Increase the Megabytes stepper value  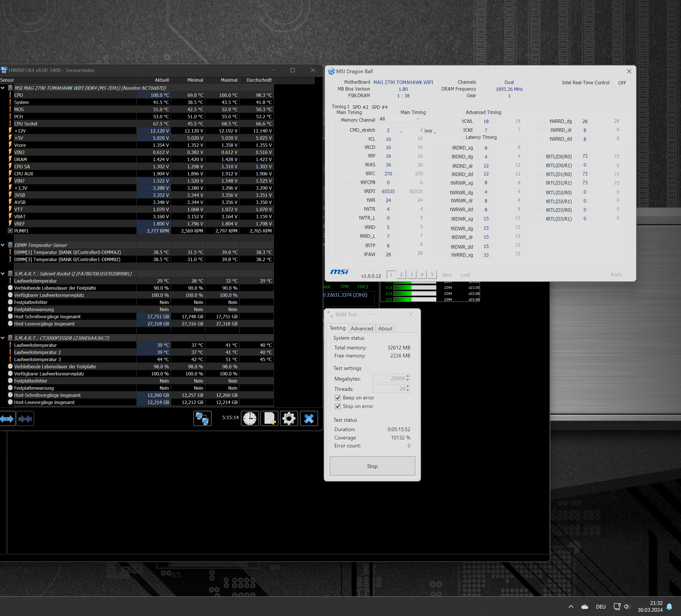408,377
